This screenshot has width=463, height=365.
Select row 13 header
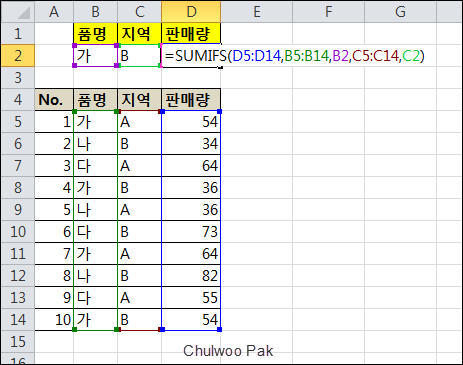[x=18, y=298]
